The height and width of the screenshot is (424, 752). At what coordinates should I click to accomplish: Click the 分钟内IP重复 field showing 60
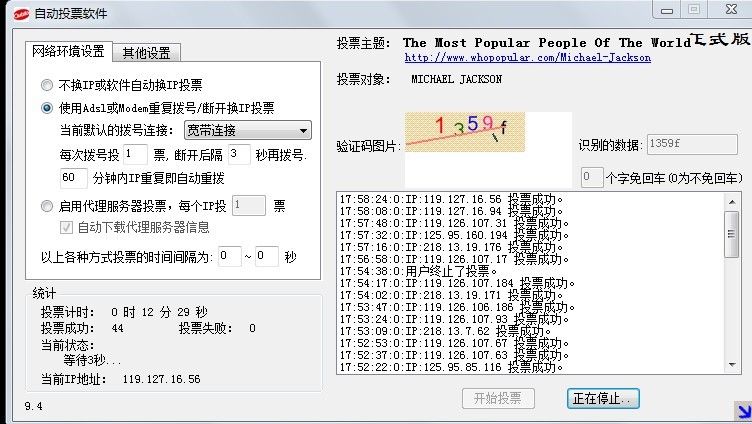(x=73, y=178)
